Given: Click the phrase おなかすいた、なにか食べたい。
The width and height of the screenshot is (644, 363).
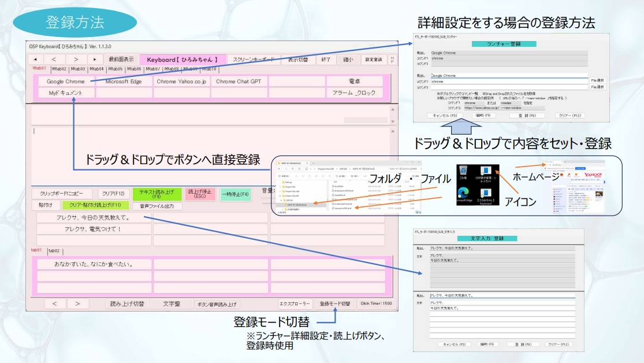Looking at the screenshot, I should click(x=94, y=264).
